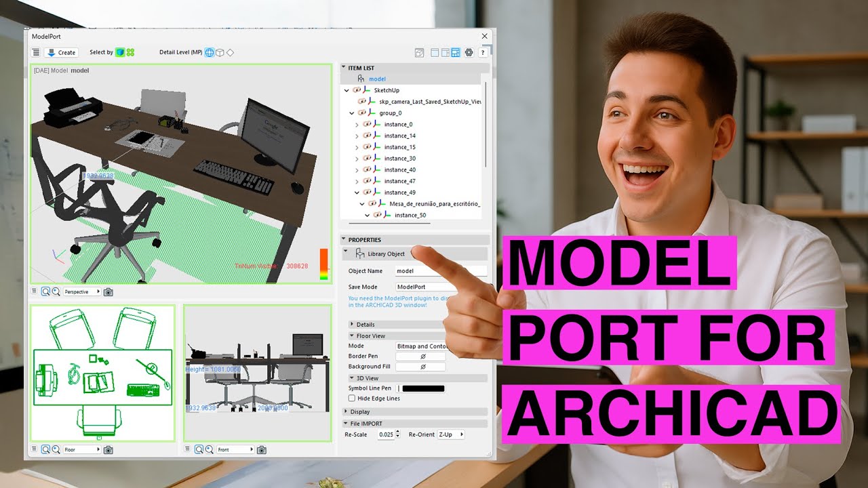Take snapshot of the Front view
Screen dimensions: 868x488
pos(262,449)
